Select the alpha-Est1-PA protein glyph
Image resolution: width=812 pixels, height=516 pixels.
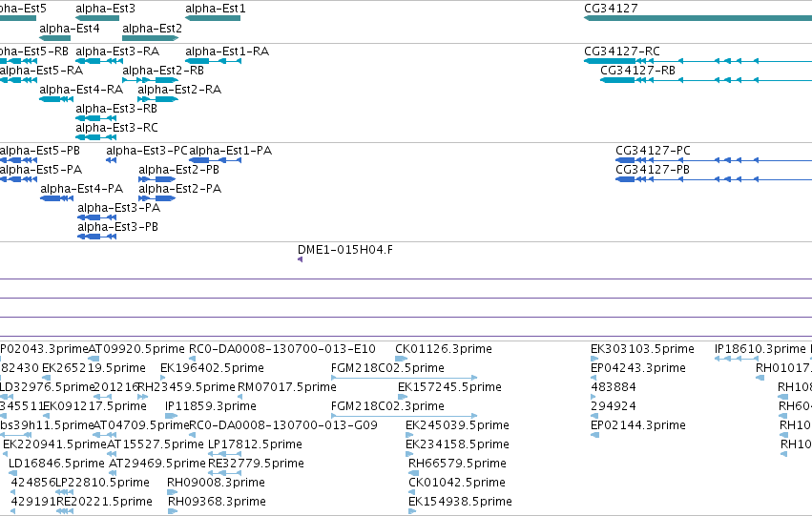point(215,160)
